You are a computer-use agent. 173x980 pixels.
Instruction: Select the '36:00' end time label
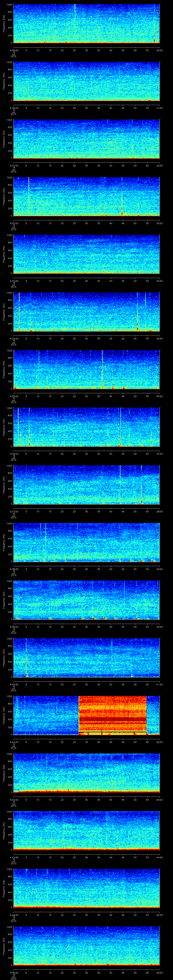coord(159,396)
